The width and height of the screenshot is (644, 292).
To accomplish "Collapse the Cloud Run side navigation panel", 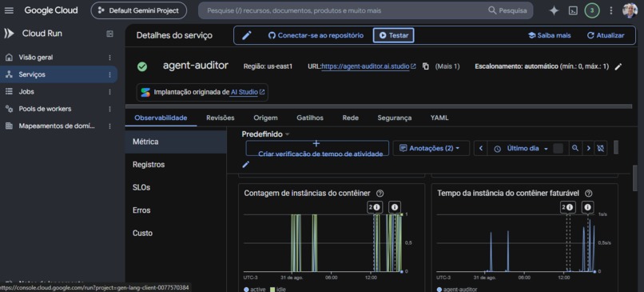I will (109, 34).
